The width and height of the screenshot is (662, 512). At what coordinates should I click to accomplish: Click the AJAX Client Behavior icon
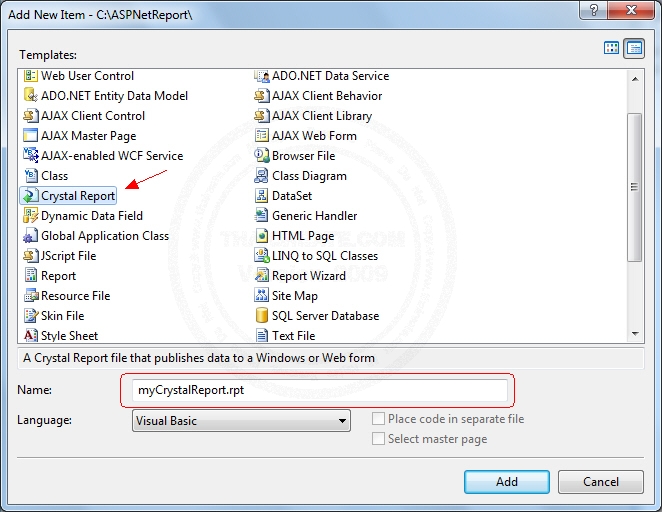pos(262,96)
